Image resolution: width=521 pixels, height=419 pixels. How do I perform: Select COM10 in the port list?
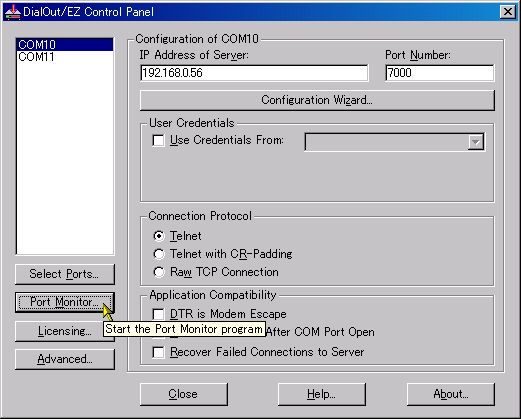point(65,44)
